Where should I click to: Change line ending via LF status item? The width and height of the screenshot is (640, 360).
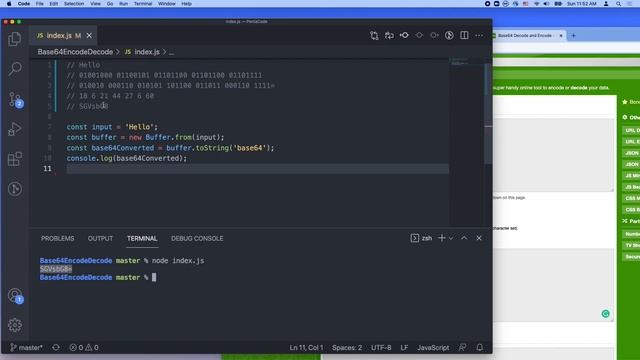pos(404,347)
